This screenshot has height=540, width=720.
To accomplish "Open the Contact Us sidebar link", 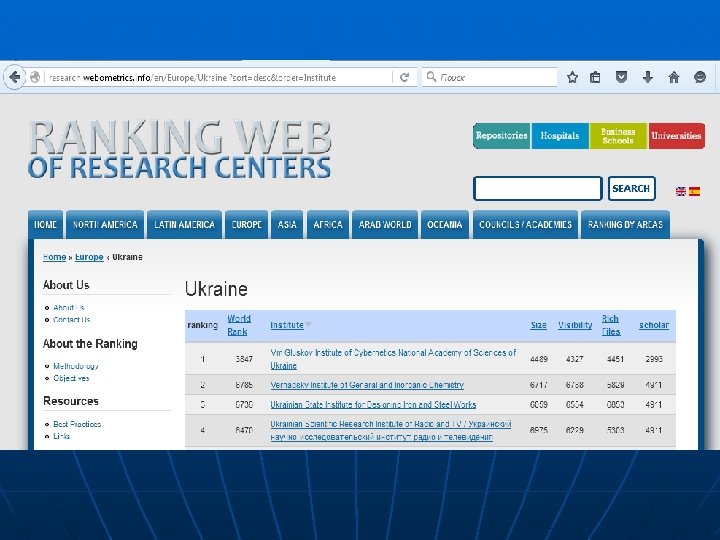I will pos(72,320).
